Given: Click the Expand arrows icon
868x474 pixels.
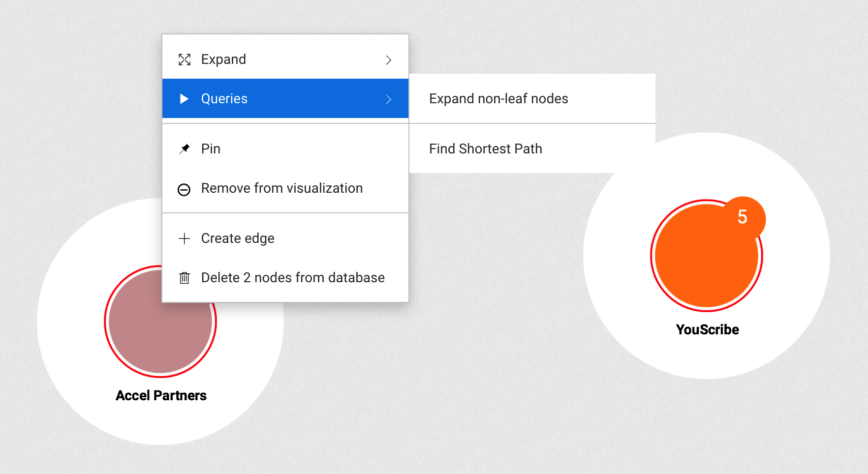Looking at the screenshot, I should click(x=185, y=59).
